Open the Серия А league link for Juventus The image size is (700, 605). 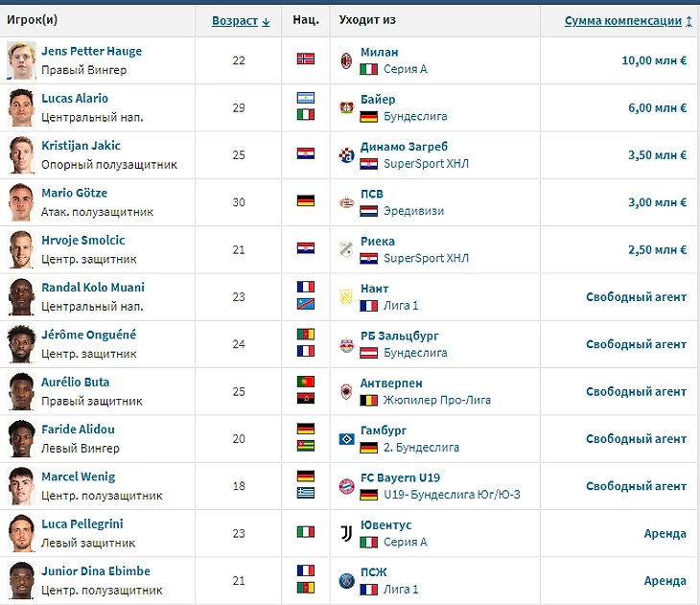point(405,542)
